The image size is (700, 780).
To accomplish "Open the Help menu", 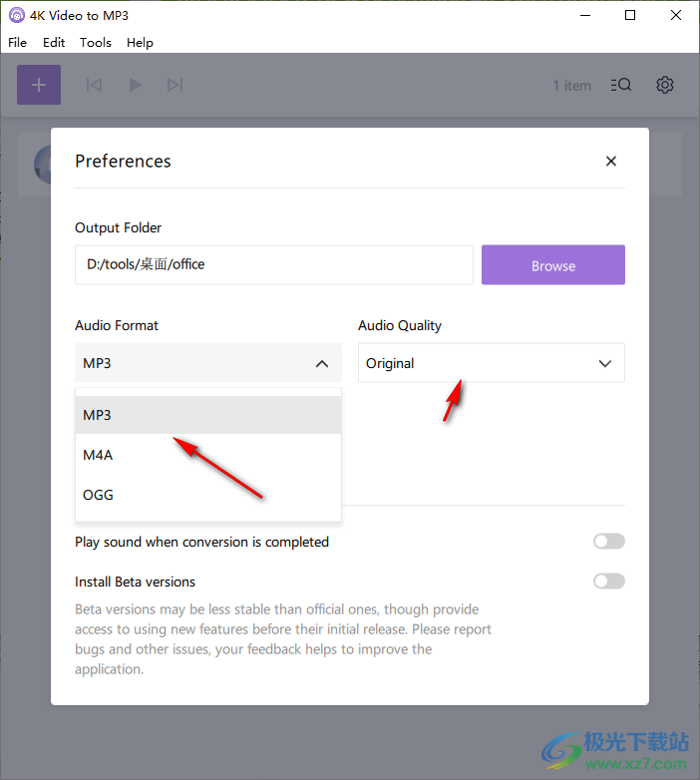I will point(140,43).
